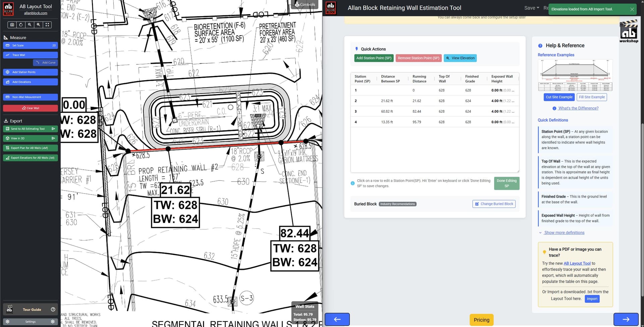Advance to the next step with the right arrow
The image size is (644, 327).
pos(627,319)
